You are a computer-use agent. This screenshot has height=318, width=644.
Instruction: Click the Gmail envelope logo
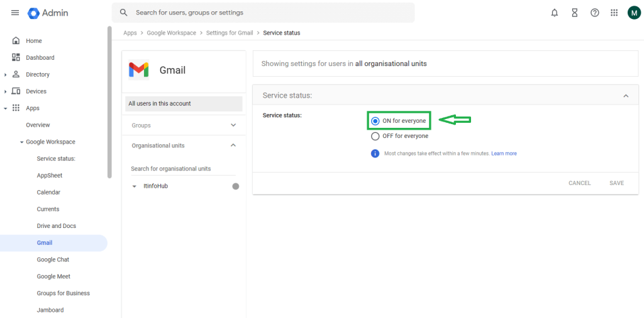(x=138, y=70)
